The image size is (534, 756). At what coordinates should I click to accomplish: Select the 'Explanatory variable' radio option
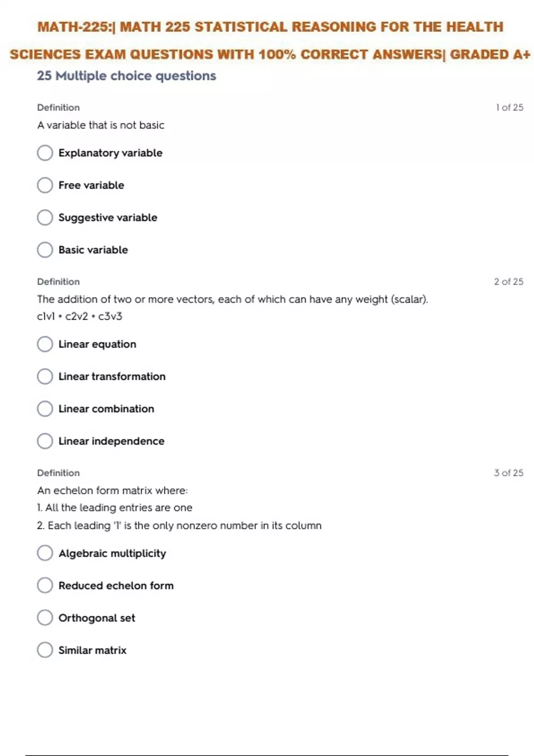tap(45, 153)
